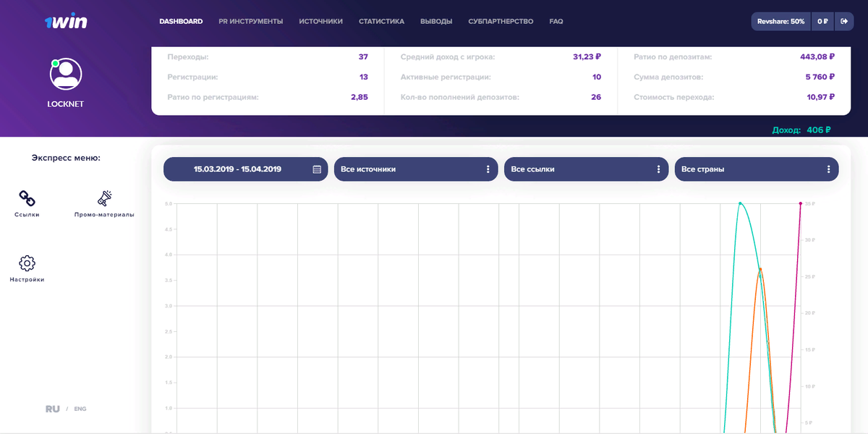
Task: Switch language to ENG
Action: point(80,409)
